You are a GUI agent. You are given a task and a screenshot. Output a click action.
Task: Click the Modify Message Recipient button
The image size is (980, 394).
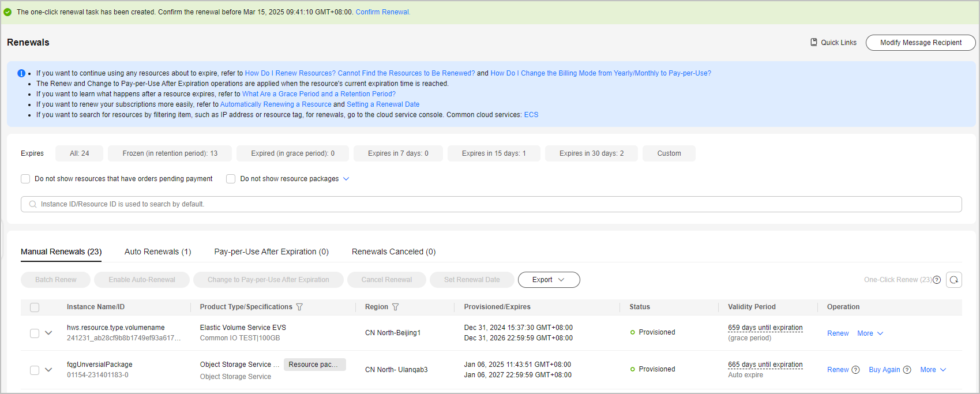(x=921, y=43)
